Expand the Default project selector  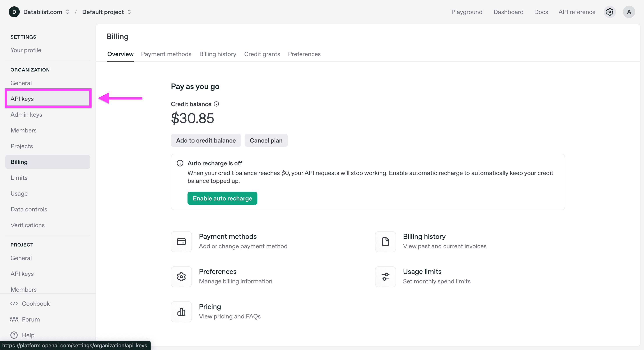(x=129, y=12)
